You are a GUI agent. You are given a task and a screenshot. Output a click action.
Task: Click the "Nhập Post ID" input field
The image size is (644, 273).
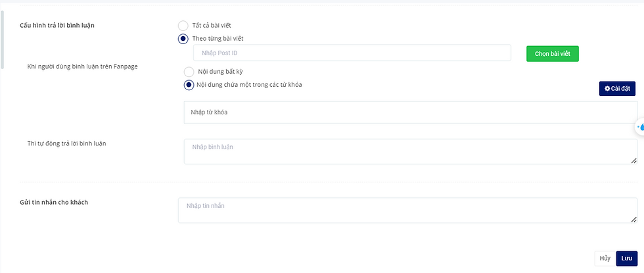(x=352, y=53)
